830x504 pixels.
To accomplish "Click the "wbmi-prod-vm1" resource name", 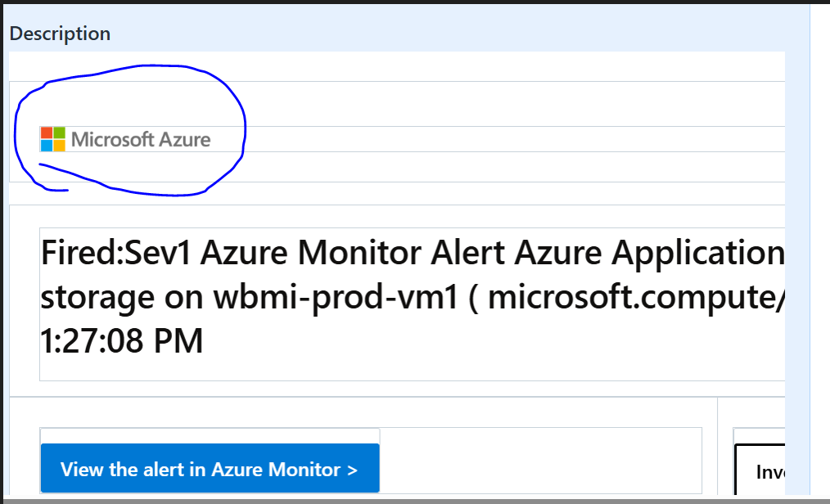I will [x=336, y=297].
